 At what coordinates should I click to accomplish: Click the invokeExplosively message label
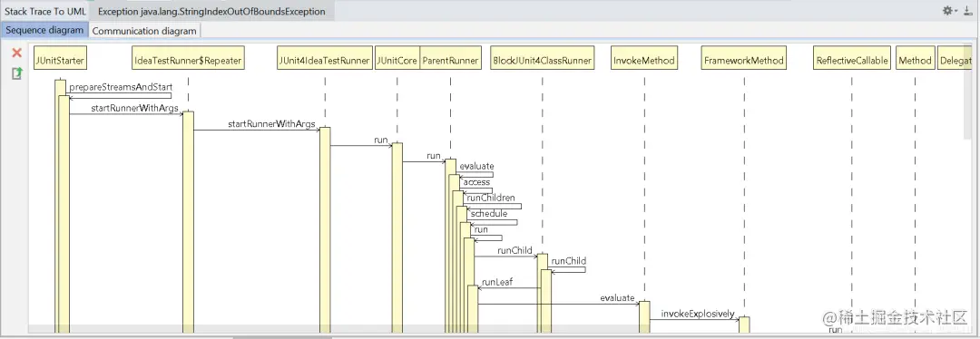(x=698, y=314)
